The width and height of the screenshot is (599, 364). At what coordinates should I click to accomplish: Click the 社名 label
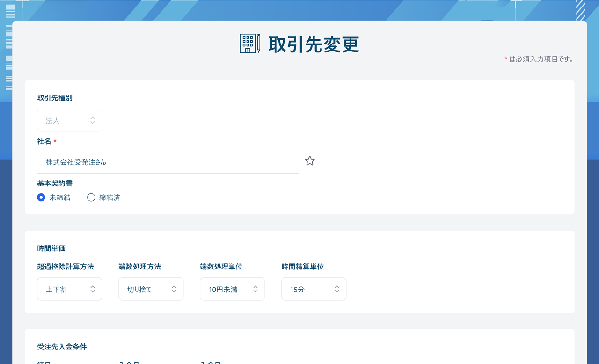tap(44, 141)
